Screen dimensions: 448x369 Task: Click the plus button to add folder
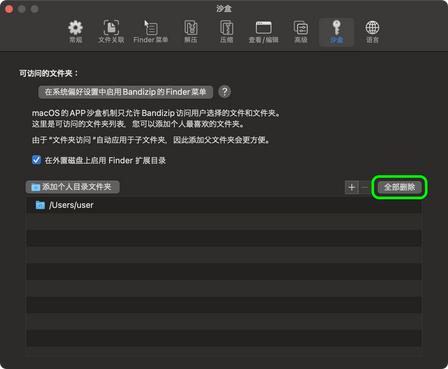tap(351, 187)
